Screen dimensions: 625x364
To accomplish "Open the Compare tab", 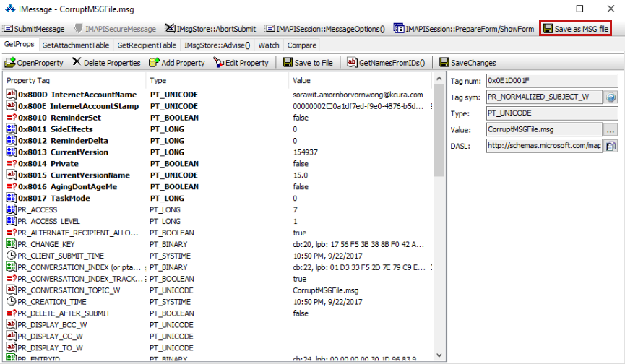I will [x=302, y=45].
